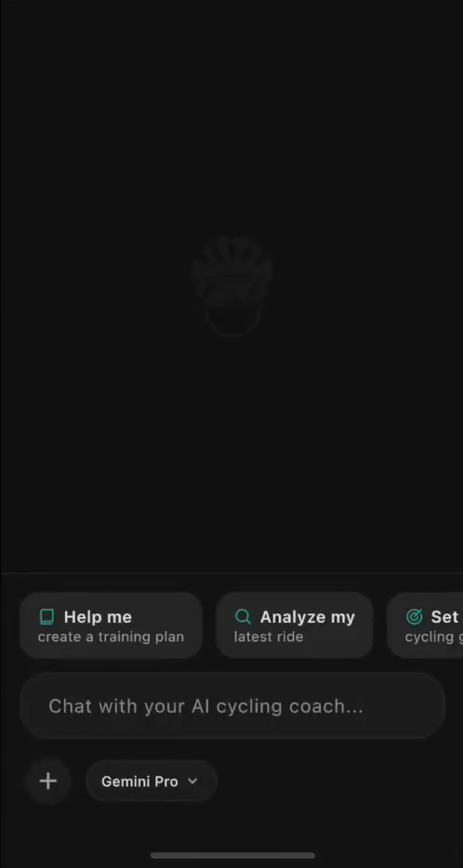
Task: Click the "create a training plan" subtitle
Action: [x=111, y=637]
